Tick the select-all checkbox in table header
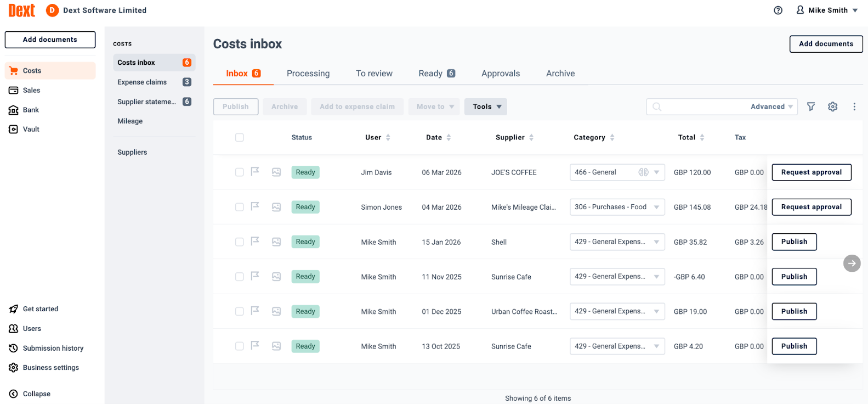 tap(240, 137)
